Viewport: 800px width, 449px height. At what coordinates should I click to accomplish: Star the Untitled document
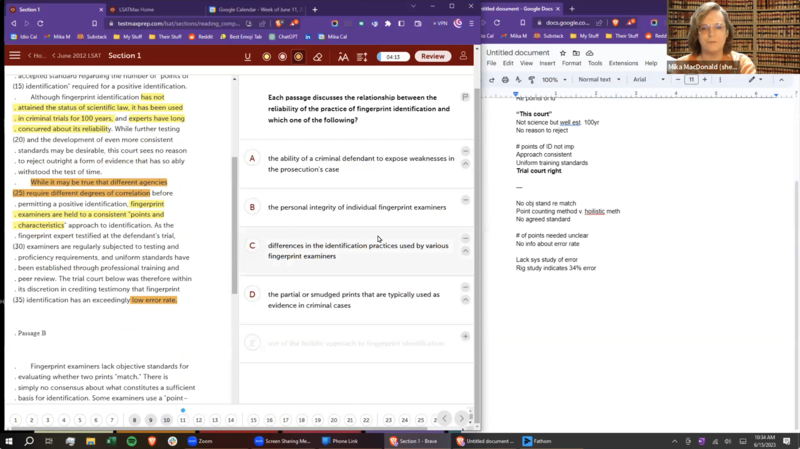click(563, 53)
